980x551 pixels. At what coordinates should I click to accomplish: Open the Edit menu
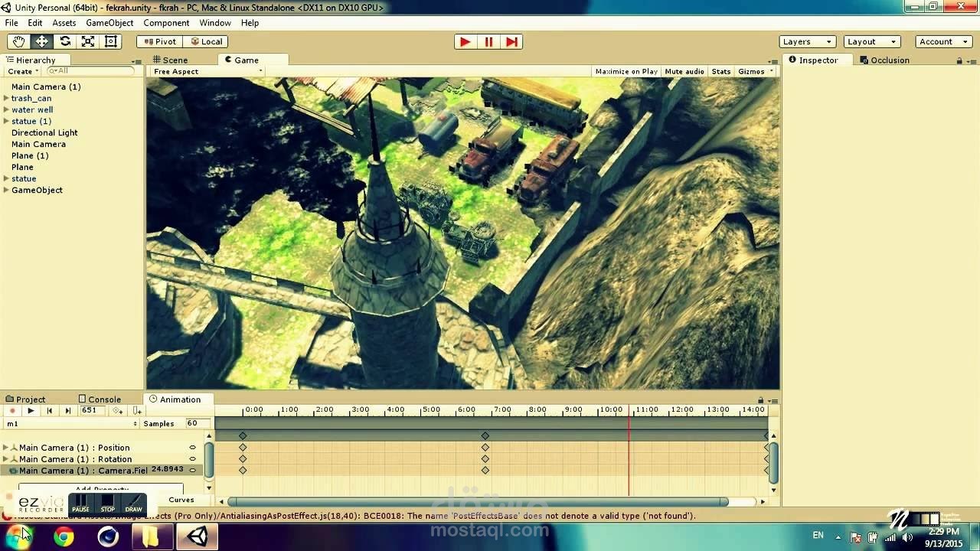click(x=35, y=23)
